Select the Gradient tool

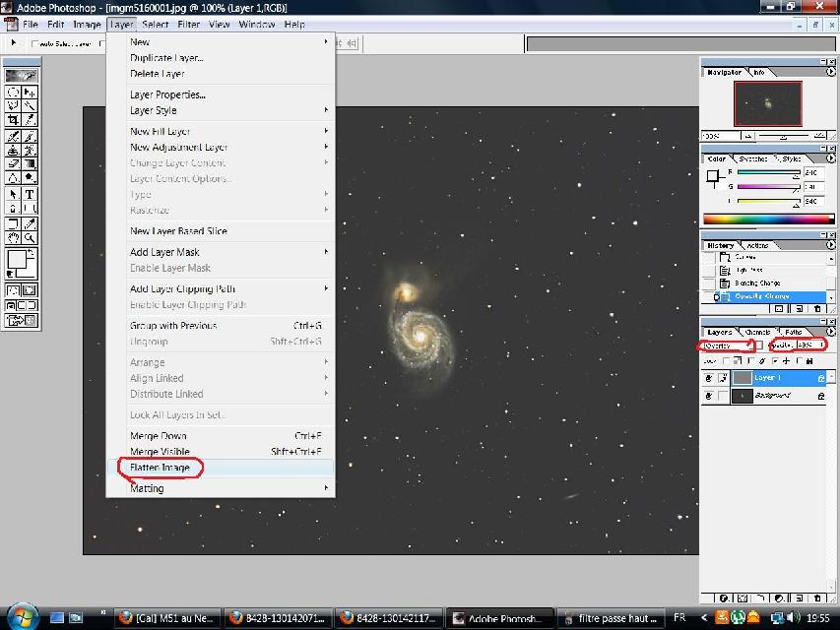(x=30, y=164)
